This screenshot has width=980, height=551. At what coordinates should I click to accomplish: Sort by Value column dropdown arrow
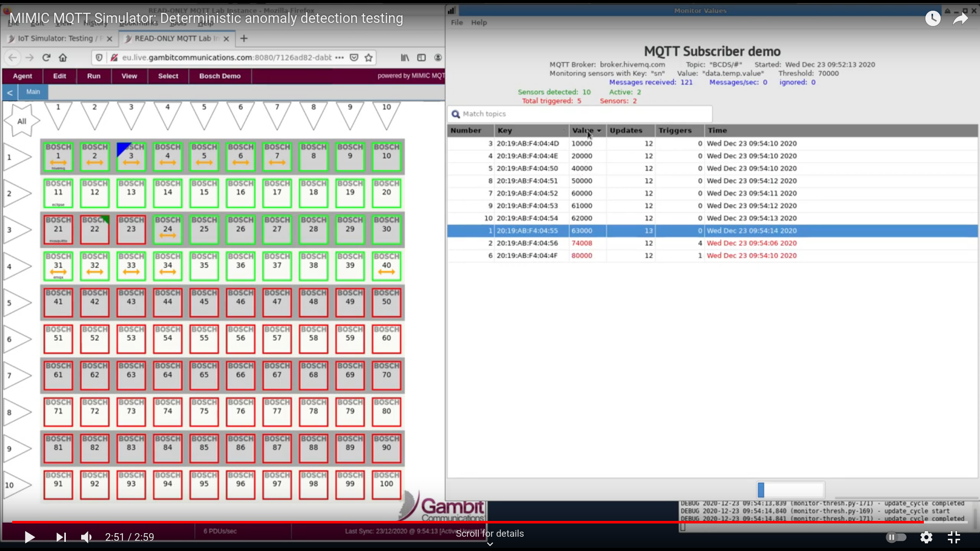(599, 131)
